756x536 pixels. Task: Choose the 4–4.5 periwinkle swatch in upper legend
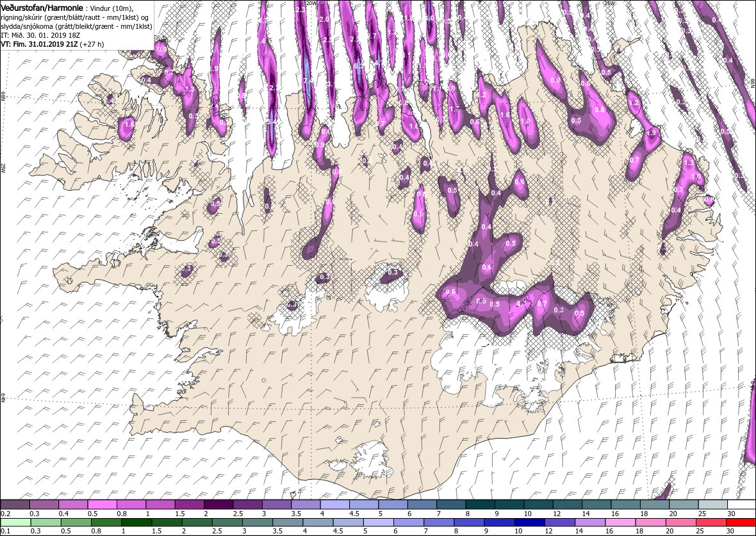pos(334,505)
